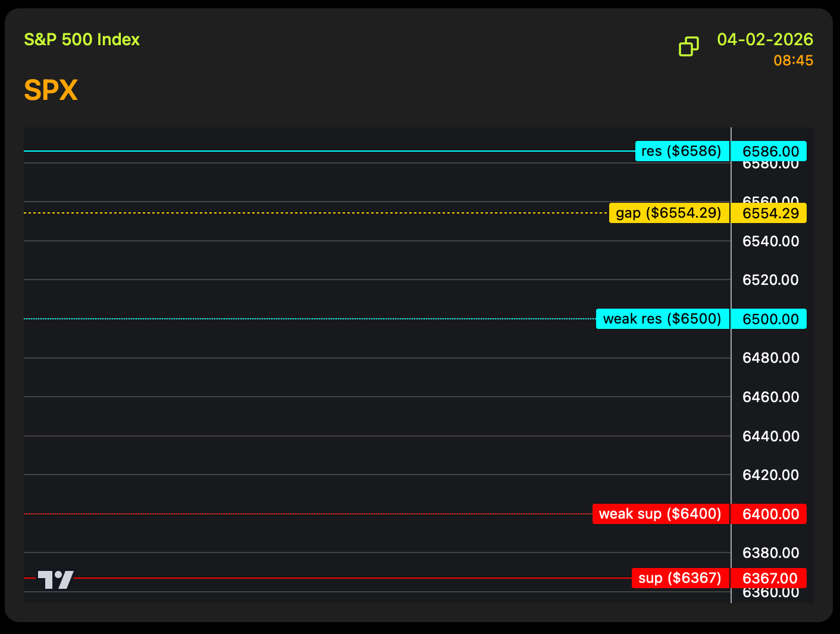Click the 6420.00 price axis value

coord(770,475)
